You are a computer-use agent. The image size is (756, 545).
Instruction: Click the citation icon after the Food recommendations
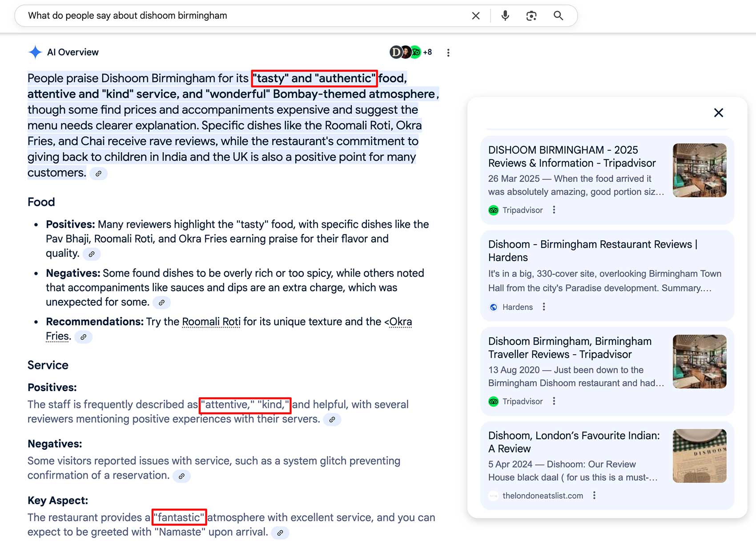83,337
